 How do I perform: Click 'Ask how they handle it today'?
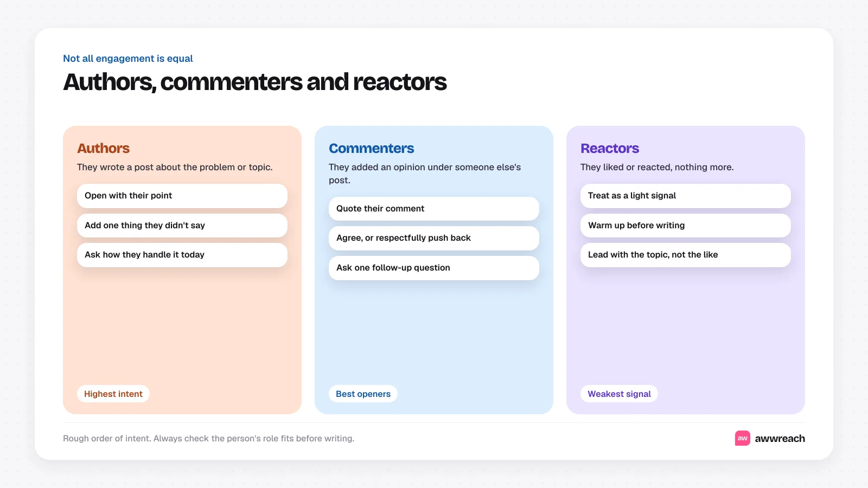[182, 255]
